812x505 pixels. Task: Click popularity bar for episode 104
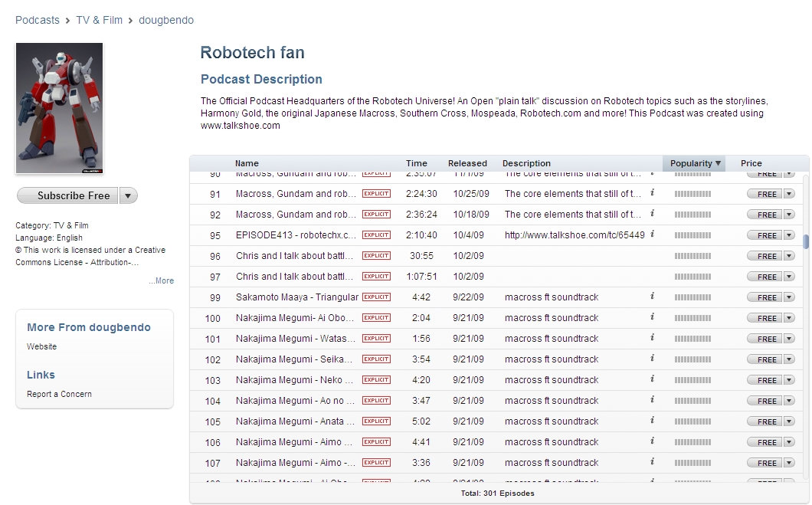[693, 402]
